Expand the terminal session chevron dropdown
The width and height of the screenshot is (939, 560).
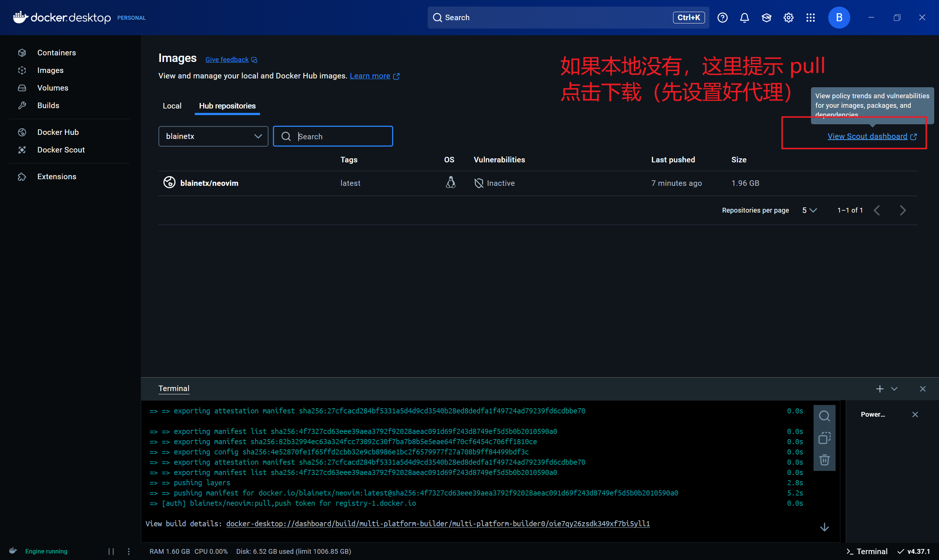894,389
